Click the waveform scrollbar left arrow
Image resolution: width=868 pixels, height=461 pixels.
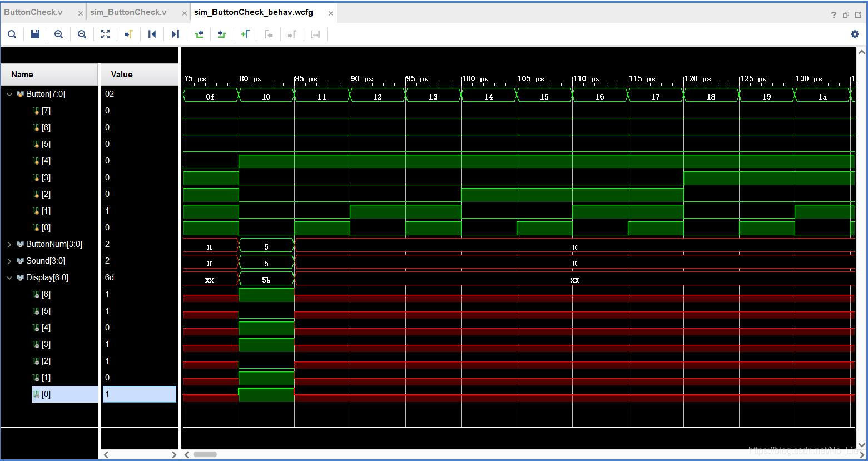click(x=187, y=454)
